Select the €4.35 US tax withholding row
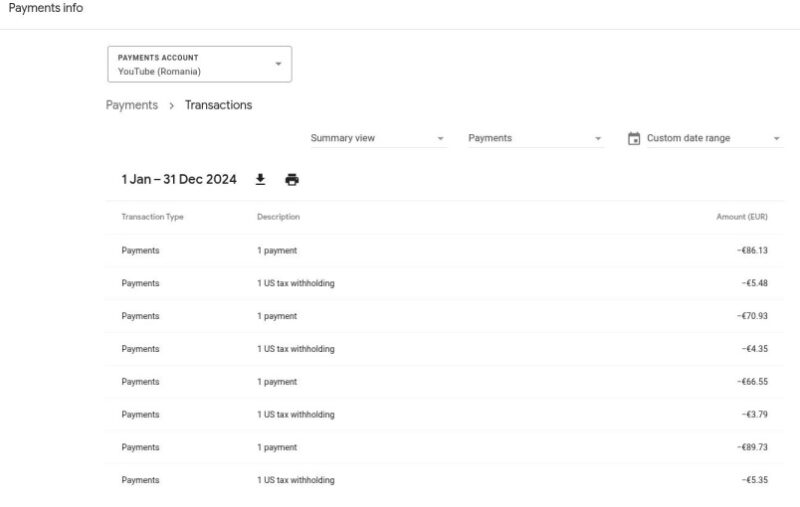This screenshot has height=507, width=800. pos(444,349)
